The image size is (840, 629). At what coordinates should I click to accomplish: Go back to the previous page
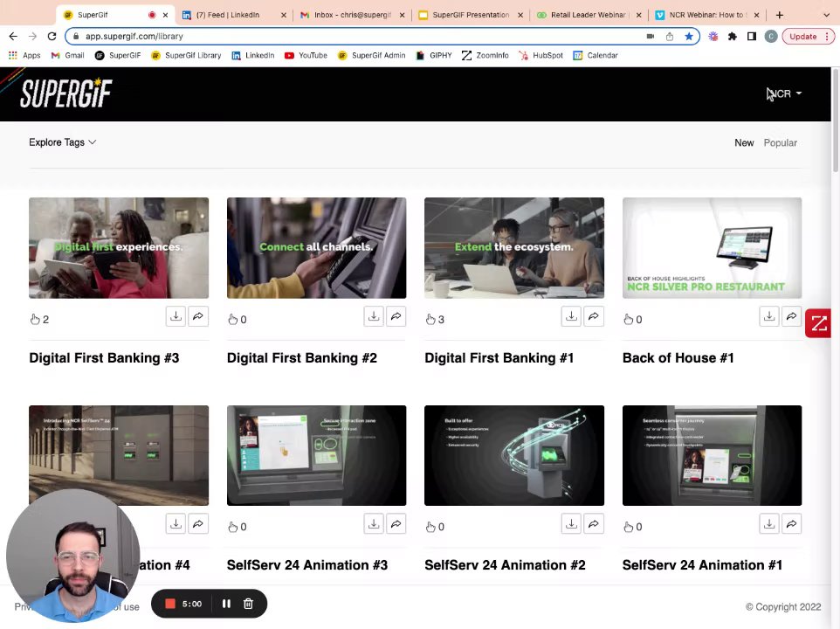pos(13,37)
